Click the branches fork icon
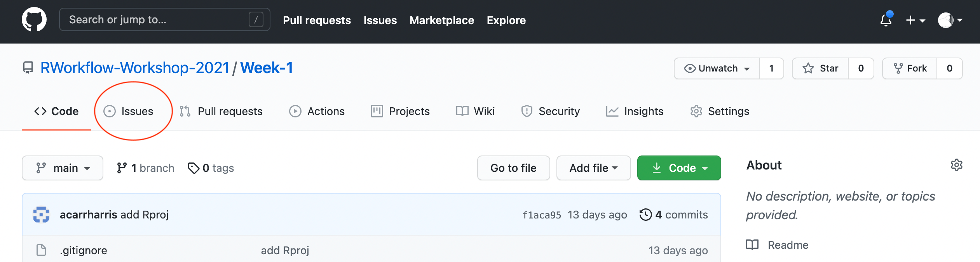The height and width of the screenshot is (262, 980). click(122, 168)
